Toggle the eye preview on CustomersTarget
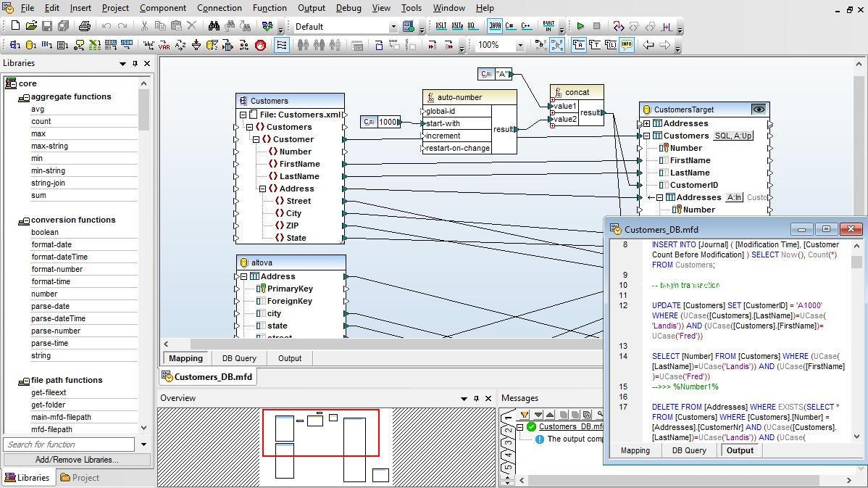Viewport: 868px width, 488px height. [758, 109]
